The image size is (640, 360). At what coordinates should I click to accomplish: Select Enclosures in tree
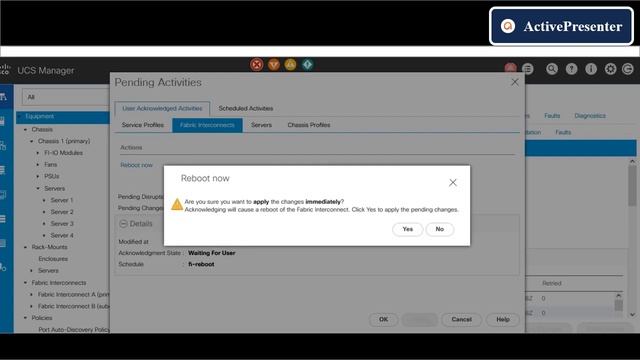(x=53, y=259)
